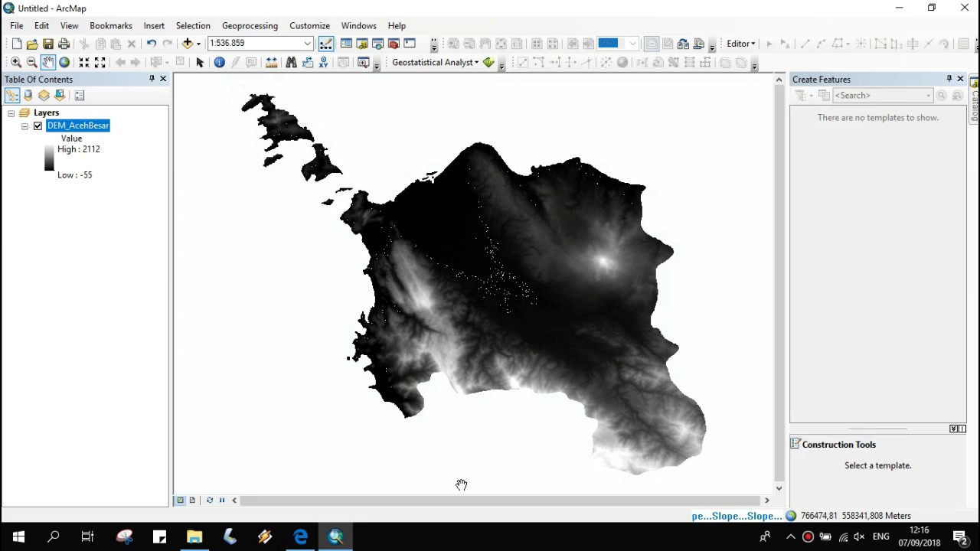Open the Create Features search dropdown
The height and width of the screenshot is (551, 980).
coord(929,96)
